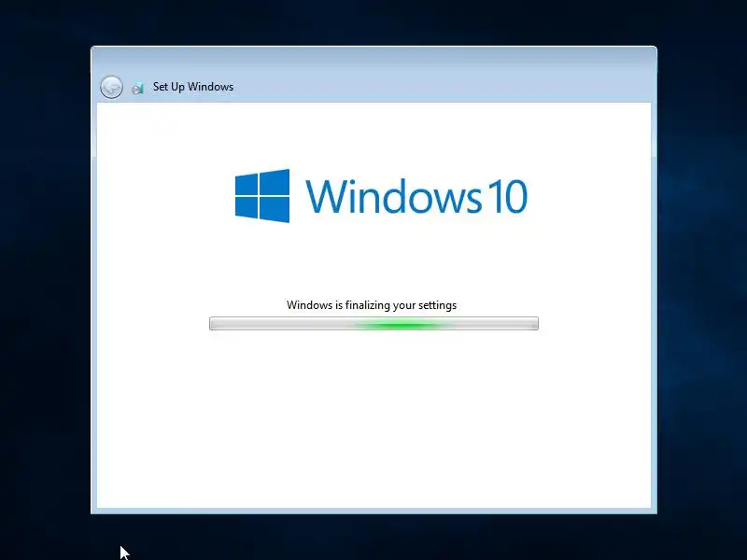Click the 'Set Up Windows' title text
Image resolution: width=747 pixels, height=560 pixels.
(193, 87)
